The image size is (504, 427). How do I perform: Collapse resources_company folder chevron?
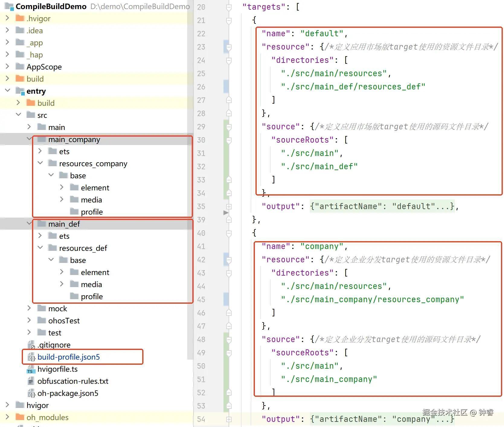[40, 163]
